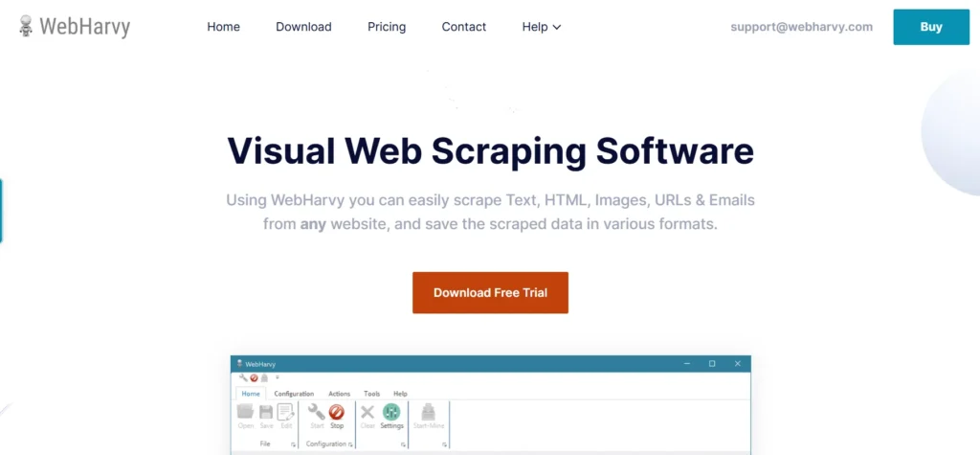
Task: Open the Actions ribbon tab
Action: tap(340, 394)
